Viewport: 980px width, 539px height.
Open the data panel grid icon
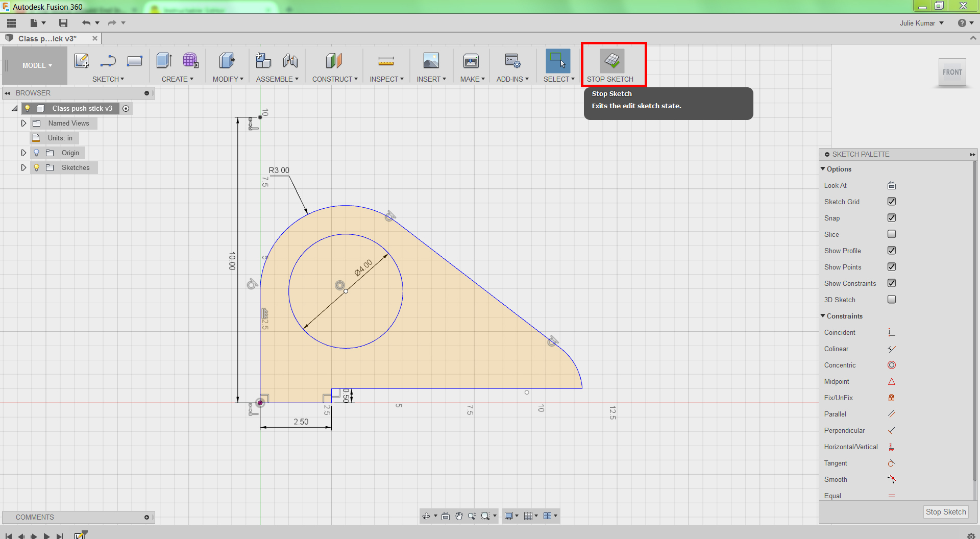click(11, 23)
